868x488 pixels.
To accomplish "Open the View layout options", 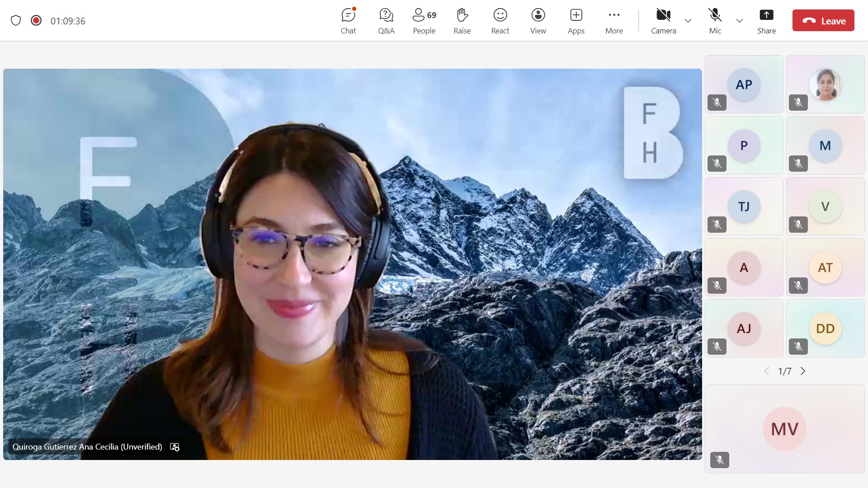I will tap(538, 21).
